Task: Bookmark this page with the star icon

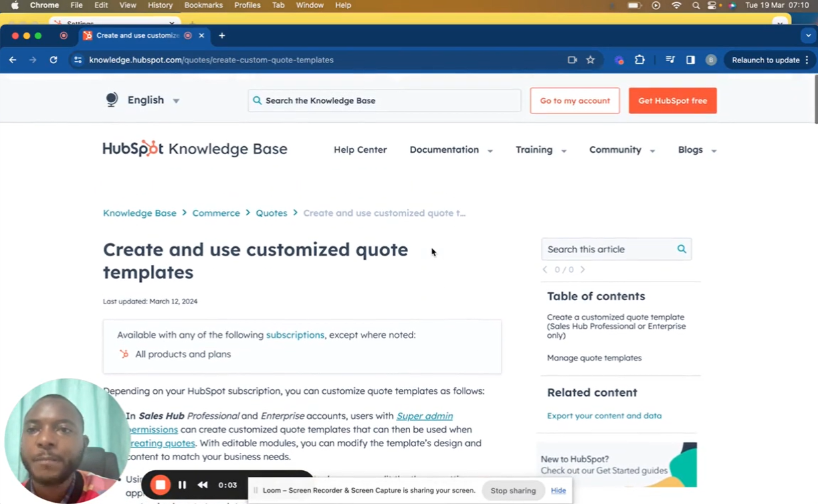Action: pyautogui.click(x=590, y=60)
